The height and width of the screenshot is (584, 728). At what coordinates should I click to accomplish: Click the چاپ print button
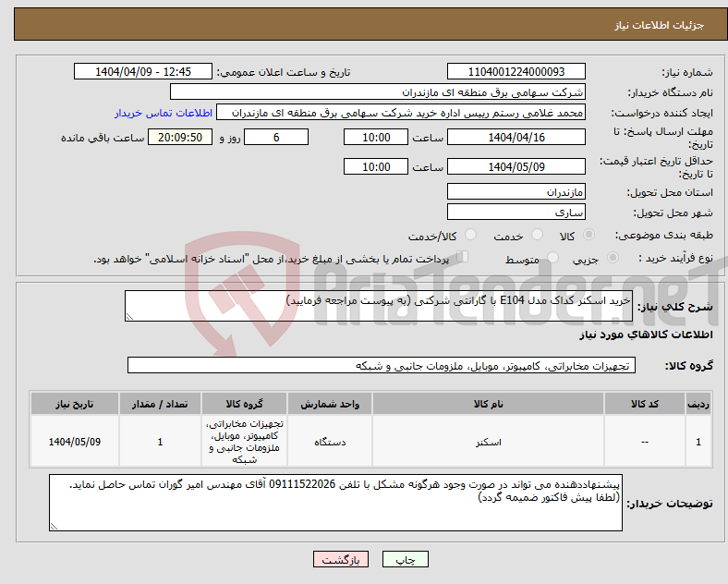tap(405, 559)
